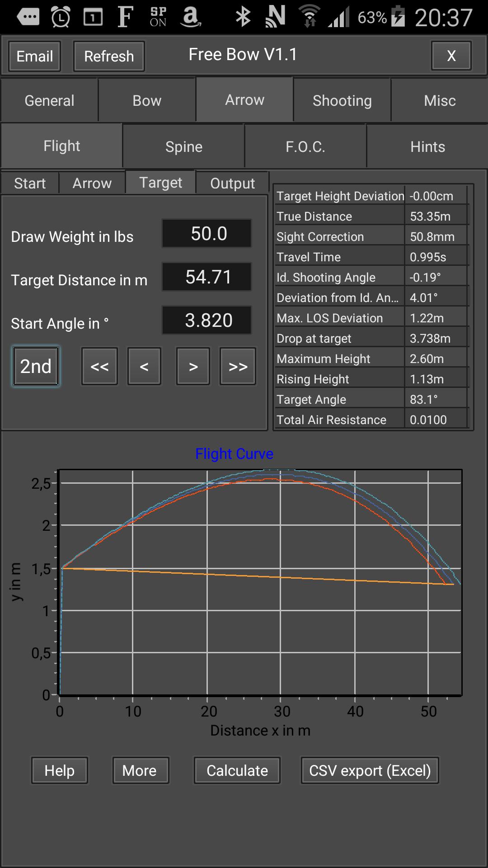Open the Shooting tab
This screenshot has height=868, width=488.
342,100
